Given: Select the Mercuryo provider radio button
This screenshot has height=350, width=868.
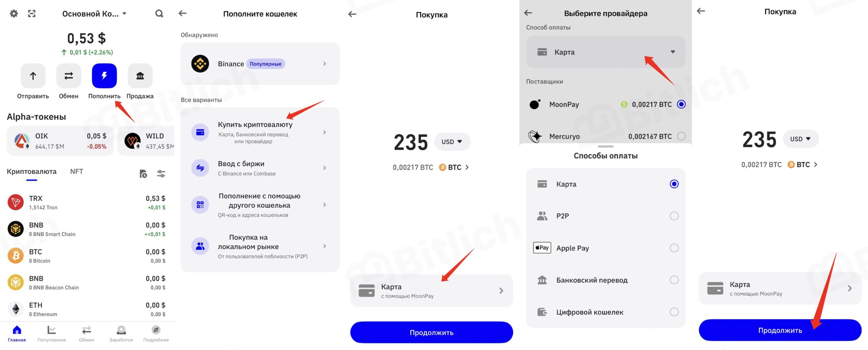Looking at the screenshot, I should [681, 136].
